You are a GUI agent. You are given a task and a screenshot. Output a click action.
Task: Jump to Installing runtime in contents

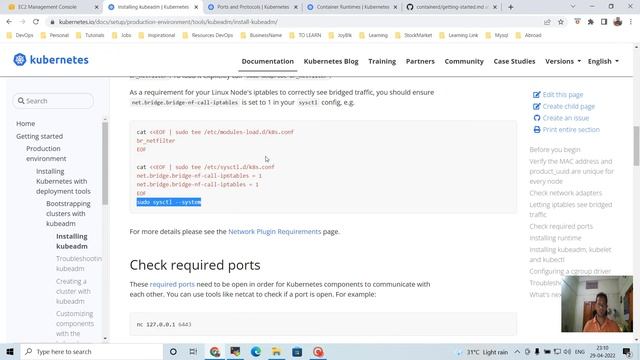click(x=555, y=238)
